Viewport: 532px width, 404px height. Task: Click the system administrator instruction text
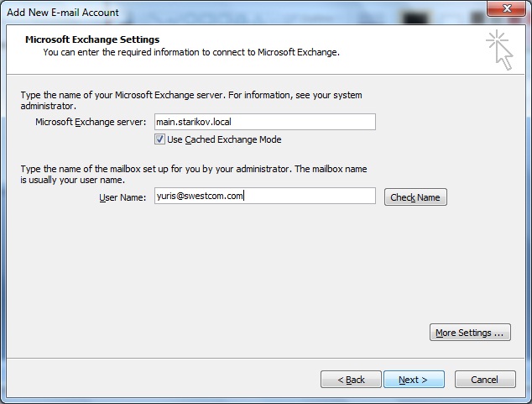190,101
